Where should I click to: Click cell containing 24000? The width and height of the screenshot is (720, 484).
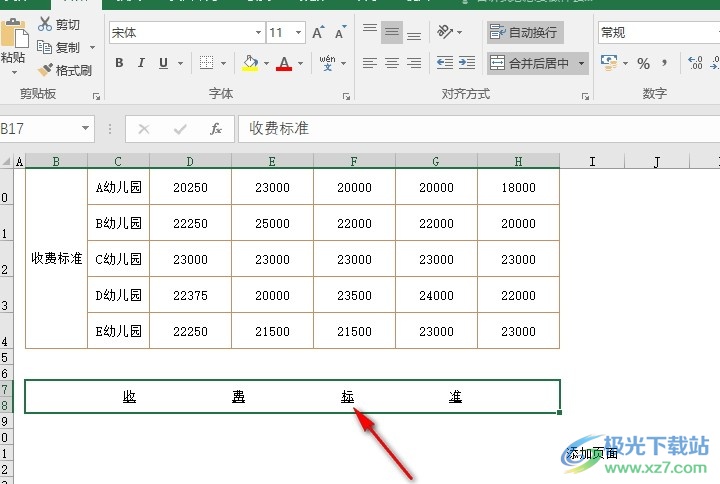click(x=436, y=295)
